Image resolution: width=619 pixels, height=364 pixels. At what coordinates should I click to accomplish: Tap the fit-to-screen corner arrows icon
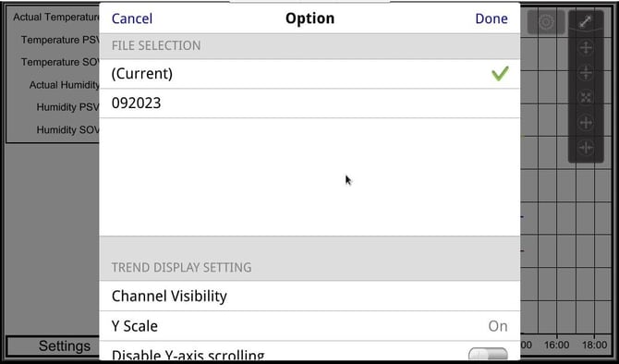pos(586,98)
